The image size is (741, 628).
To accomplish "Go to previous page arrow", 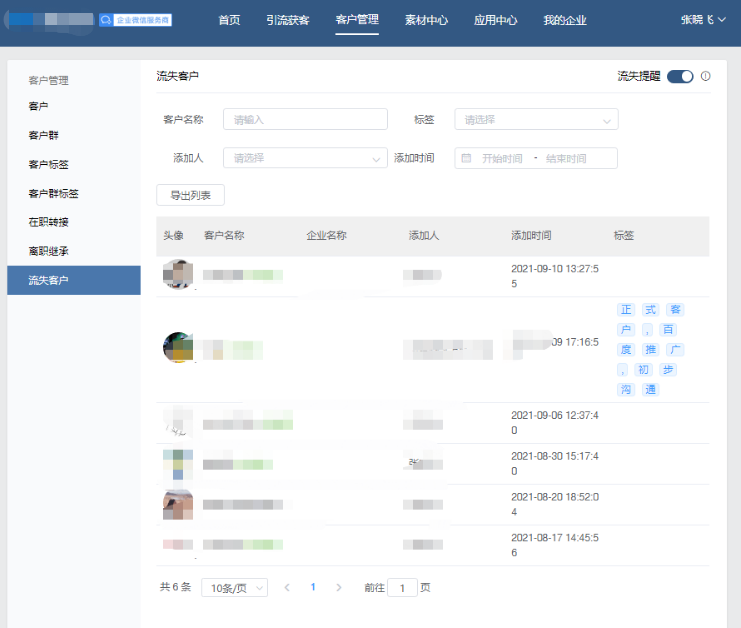I will [x=287, y=587].
